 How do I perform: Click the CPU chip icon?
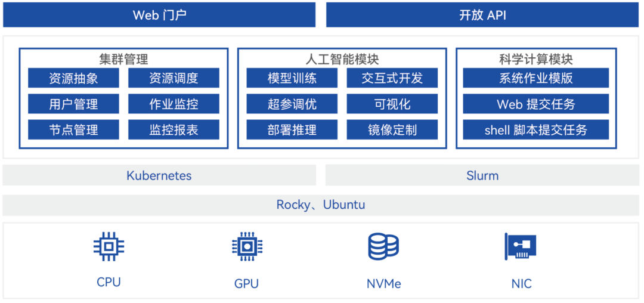(x=109, y=246)
